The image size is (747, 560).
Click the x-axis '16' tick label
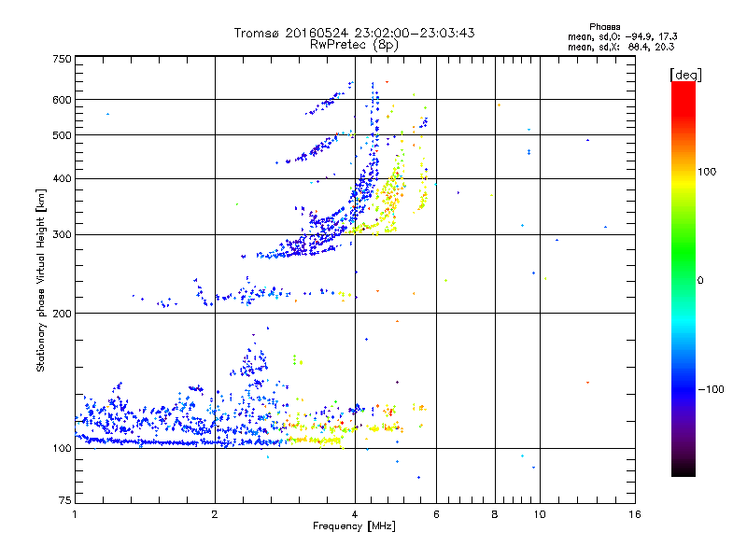pyautogui.click(x=635, y=514)
